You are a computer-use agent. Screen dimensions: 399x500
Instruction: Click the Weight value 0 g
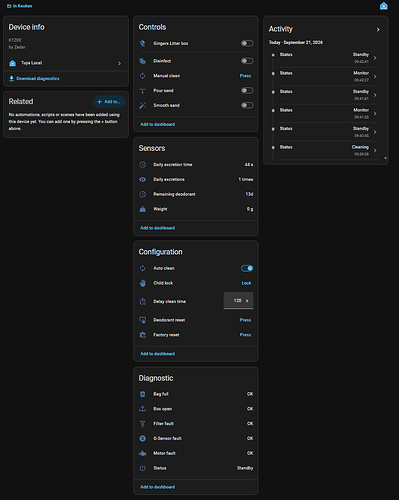250,209
